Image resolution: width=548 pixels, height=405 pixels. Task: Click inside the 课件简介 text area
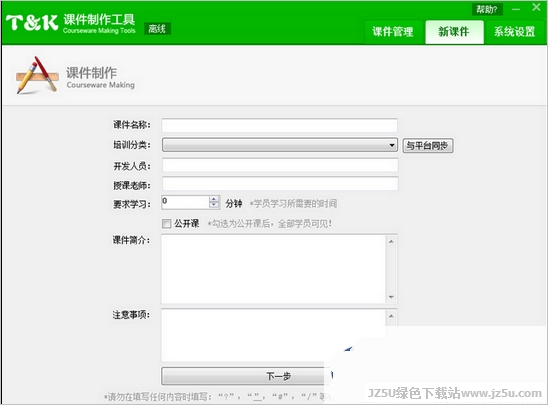(273, 269)
